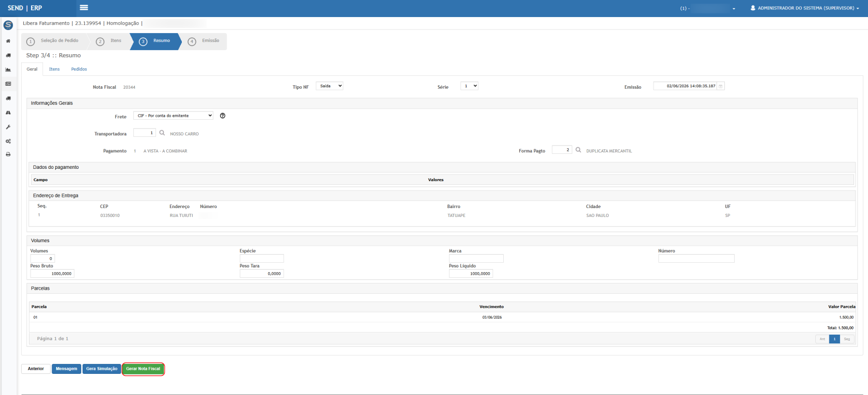Click the Nota Fiscal number 20344
Viewport: 868px width, 395px height.
pyautogui.click(x=129, y=87)
